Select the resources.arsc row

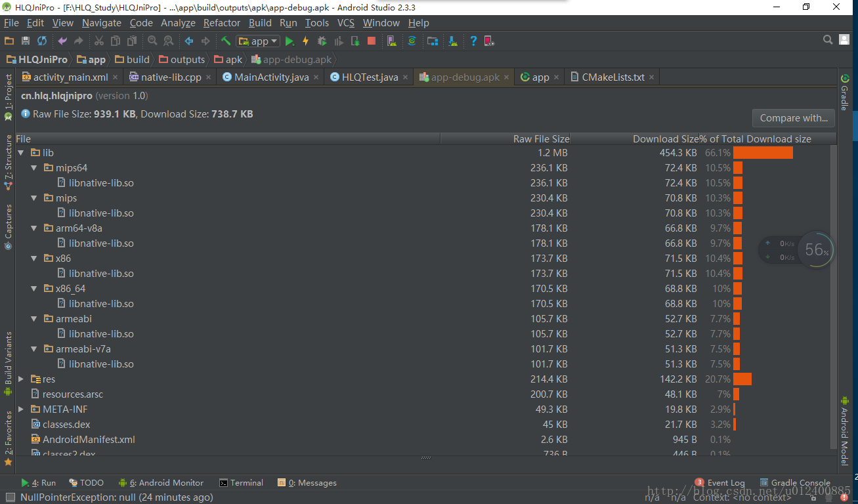pos(423,394)
